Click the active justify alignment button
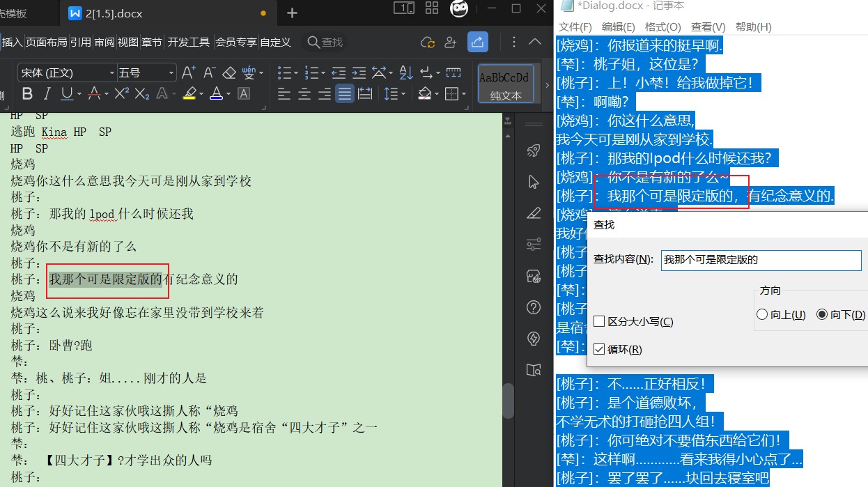The height and width of the screenshot is (487, 868). [344, 93]
